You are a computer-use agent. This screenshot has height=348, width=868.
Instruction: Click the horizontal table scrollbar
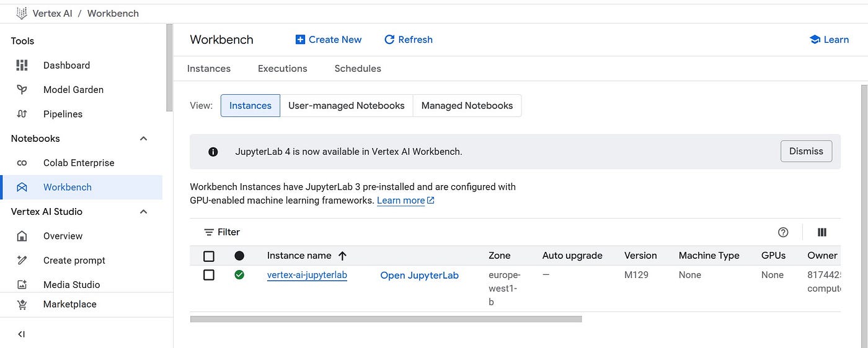tap(386, 320)
